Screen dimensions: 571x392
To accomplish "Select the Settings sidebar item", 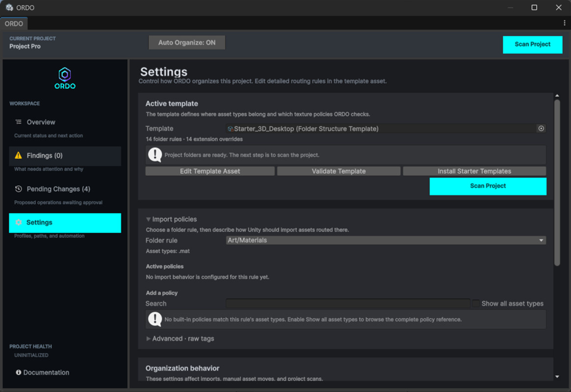I will (65, 222).
